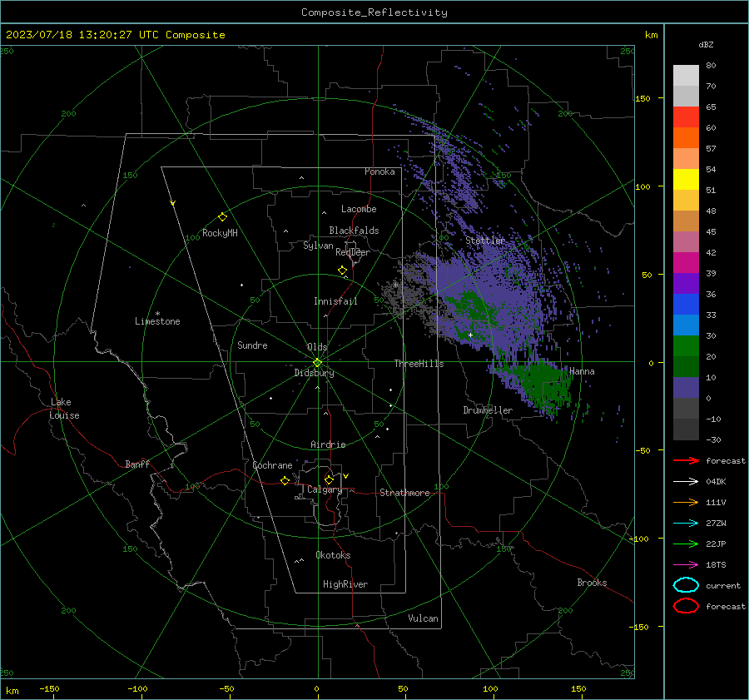The image size is (749, 700).
Task: Click the yellow diamond marker below Cochrane
Action: tap(285, 481)
